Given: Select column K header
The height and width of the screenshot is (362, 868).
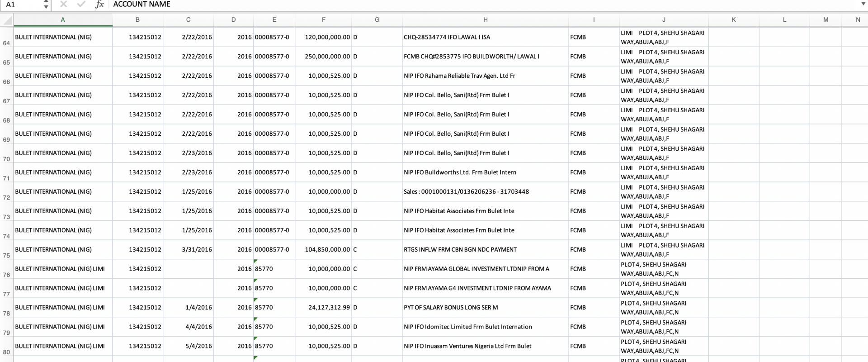Looking at the screenshot, I should click(x=734, y=20).
